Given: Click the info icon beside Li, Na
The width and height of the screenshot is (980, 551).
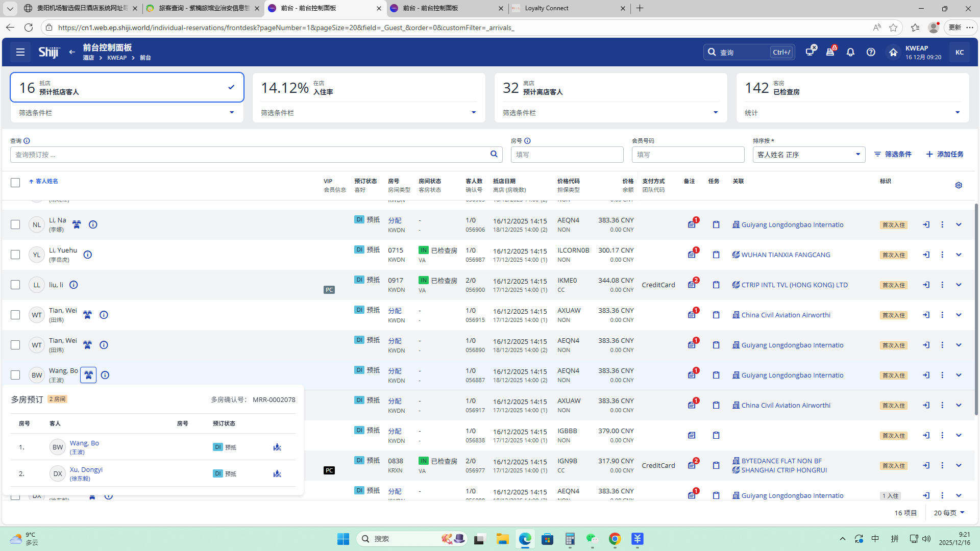Looking at the screenshot, I should [x=93, y=224].
